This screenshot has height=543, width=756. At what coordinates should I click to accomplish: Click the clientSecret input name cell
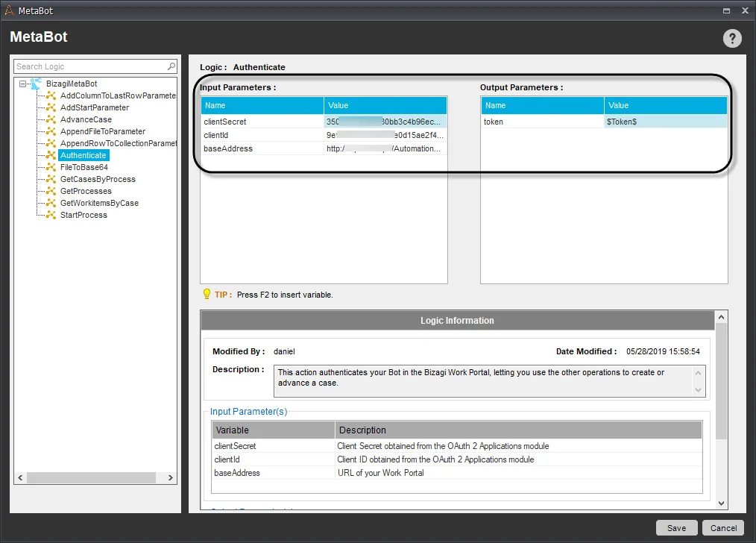[262, 122]
